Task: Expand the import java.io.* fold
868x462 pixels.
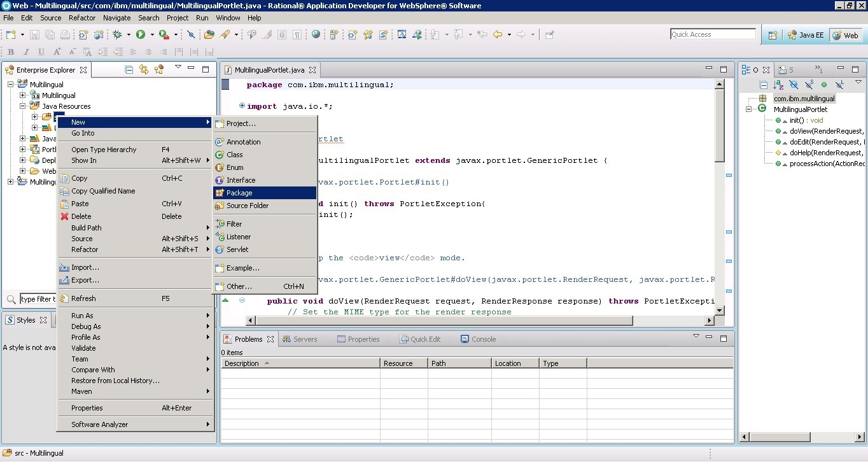Action: click(x=242, y=106)
